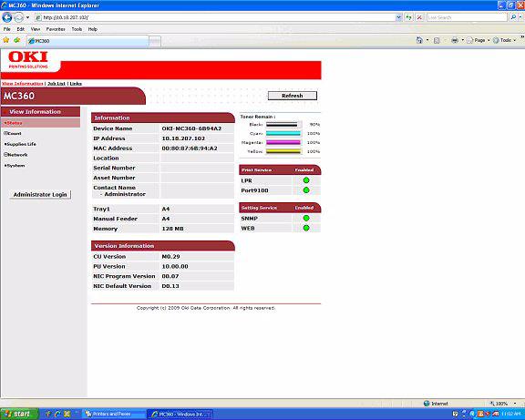Screen dimensions: 525x420
Task: Select Supplies Life in the sidebar
Action: (20, 144)
